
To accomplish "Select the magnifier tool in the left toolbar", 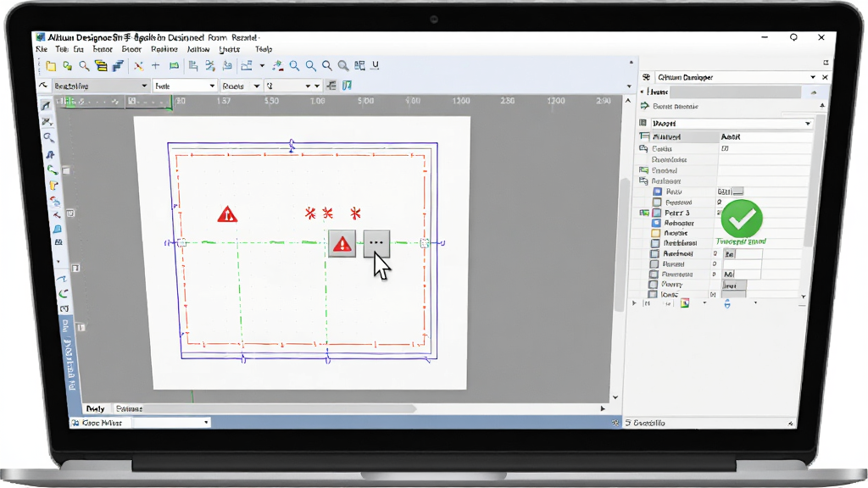I will [48, 137].
